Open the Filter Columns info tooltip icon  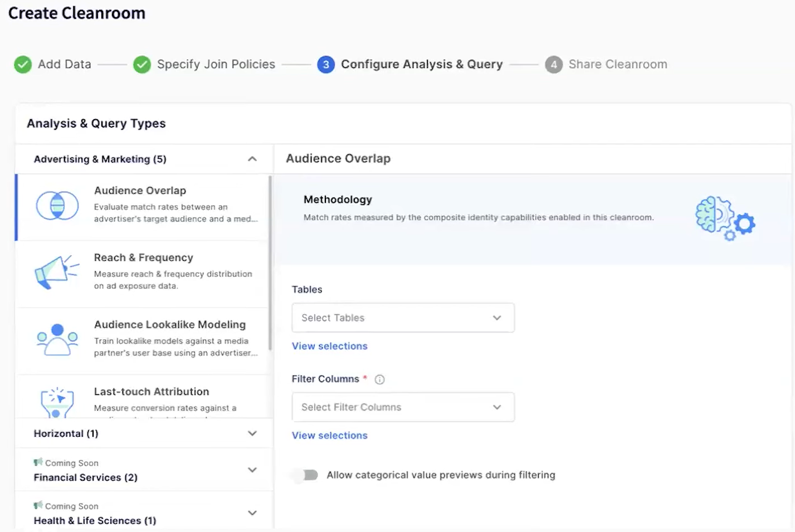pyautogui.click(x=379, y=379)
